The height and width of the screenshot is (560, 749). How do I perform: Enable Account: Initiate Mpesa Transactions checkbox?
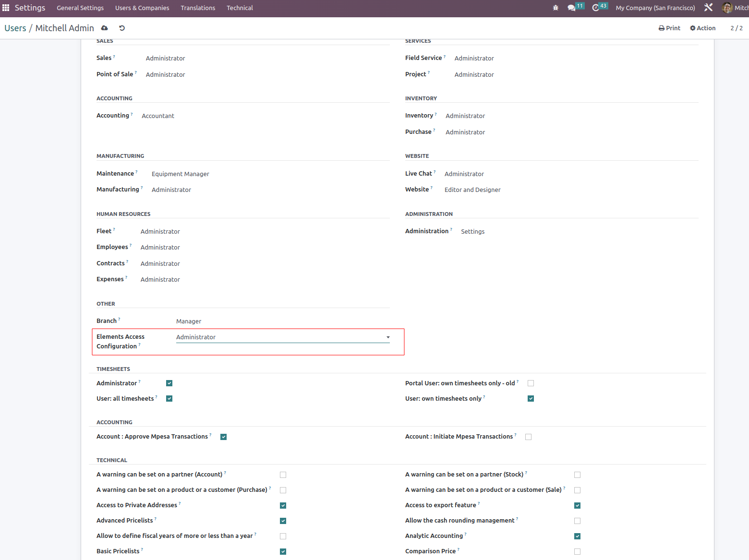[528, 437]
